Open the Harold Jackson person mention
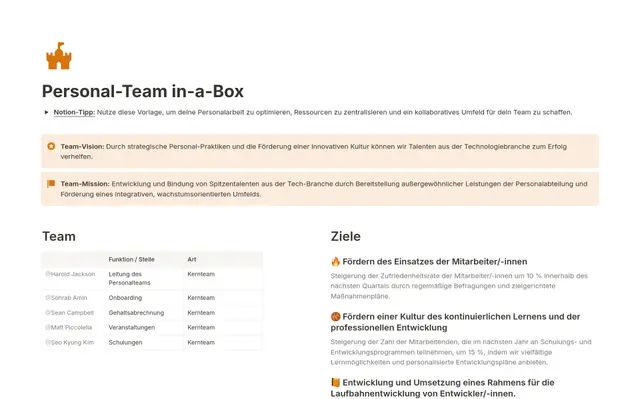Image resolution: width=640 pixels, height=399 pixels. pos(70,274)
